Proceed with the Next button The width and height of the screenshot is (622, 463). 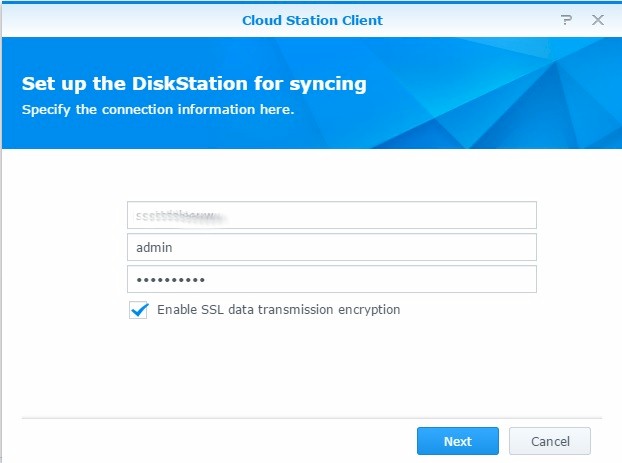pos(458,441)
